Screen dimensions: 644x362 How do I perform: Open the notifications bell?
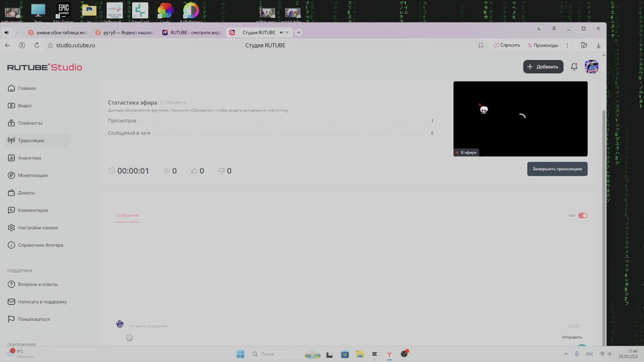(574, 67)
